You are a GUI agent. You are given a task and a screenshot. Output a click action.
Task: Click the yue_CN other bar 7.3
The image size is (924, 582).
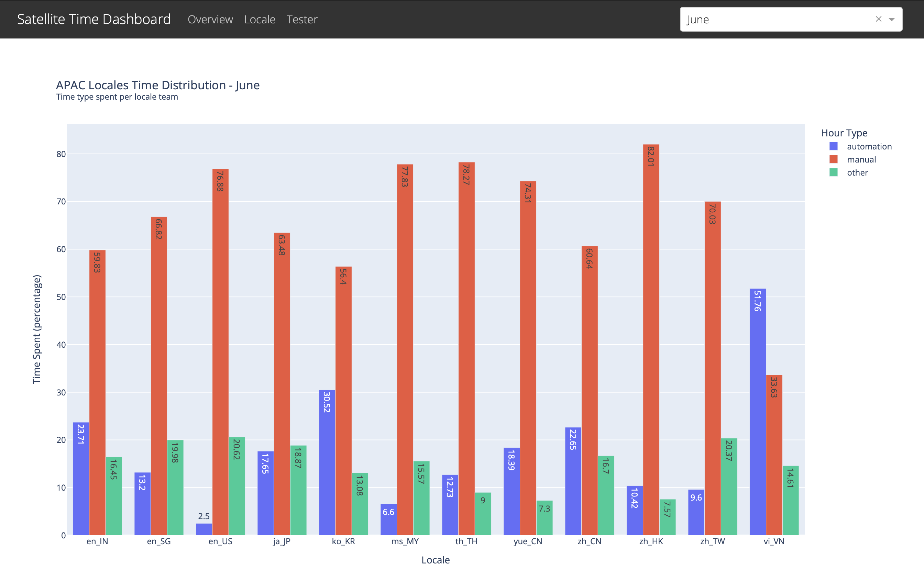[x=544, y=518]
